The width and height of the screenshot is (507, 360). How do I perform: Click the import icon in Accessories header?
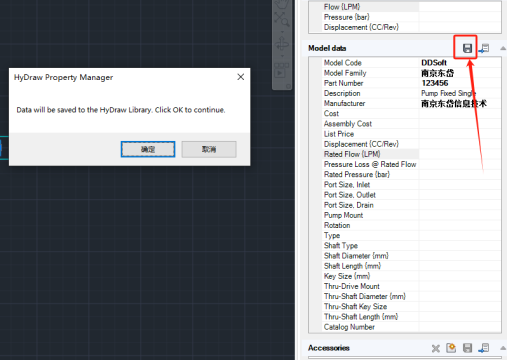point(484,348)
